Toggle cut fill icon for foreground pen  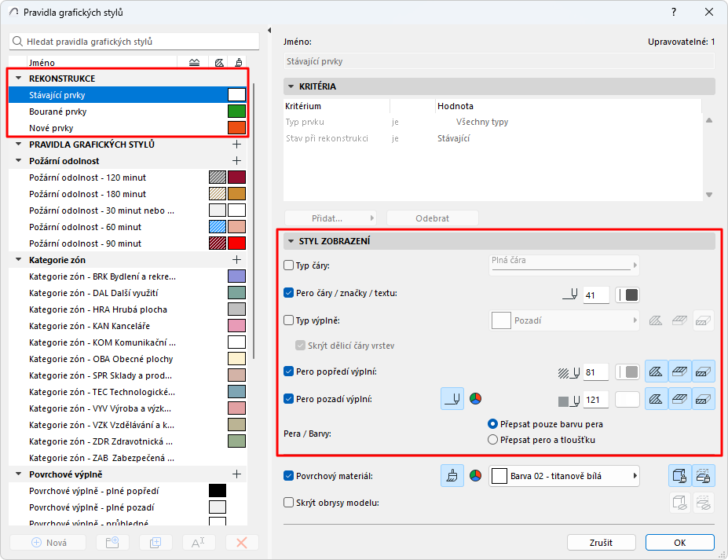(656, 372)
